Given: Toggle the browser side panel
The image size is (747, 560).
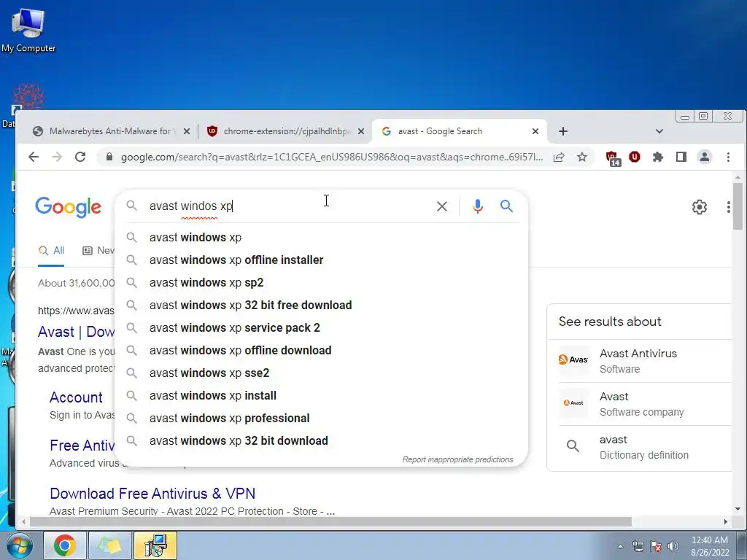Looking at the screenshot, I should point(681,157).
